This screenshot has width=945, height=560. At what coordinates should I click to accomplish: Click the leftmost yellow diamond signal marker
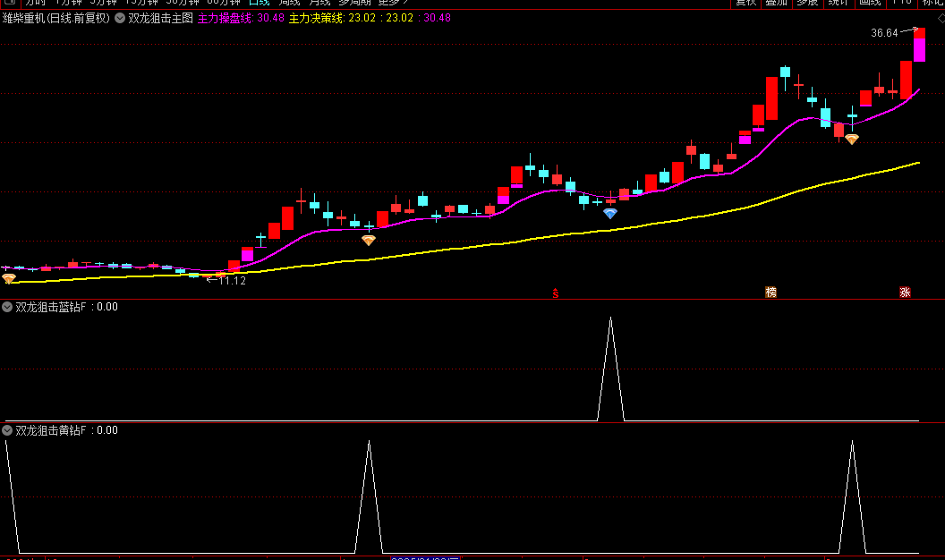click(9, 279)
